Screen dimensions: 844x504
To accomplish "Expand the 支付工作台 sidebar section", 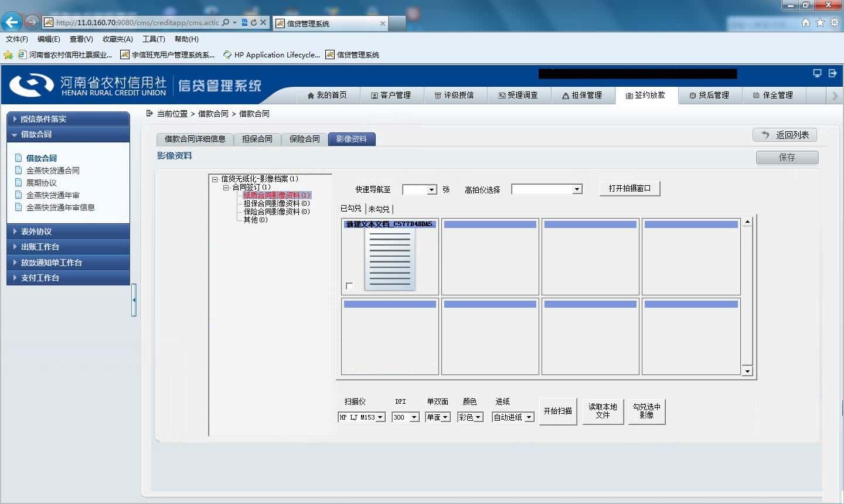I will pyautogui.click(x=68, y=278).
